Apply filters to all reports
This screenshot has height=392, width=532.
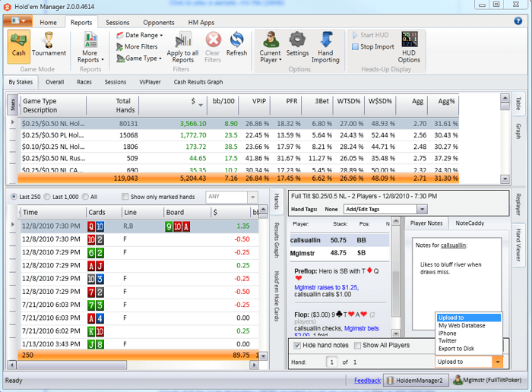182,47
